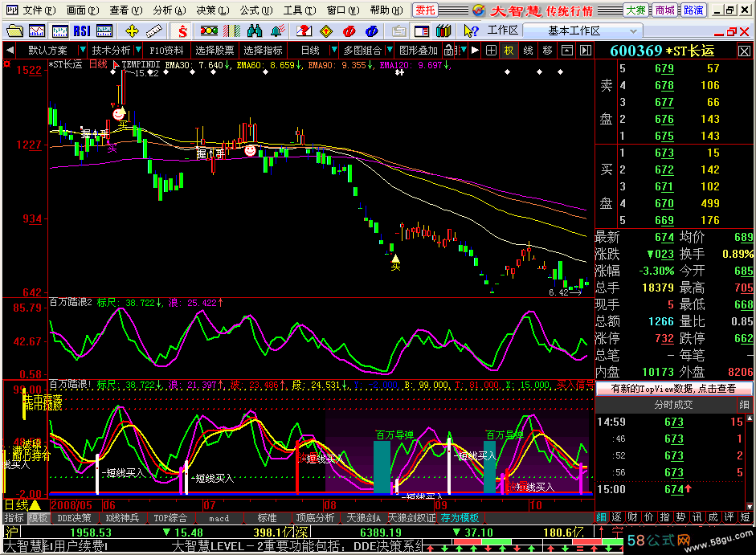756x555 pixels.
Task: Expand the 基本工作区 workspace dropdown
Action: pyautogui.click(x=633, y=31)
